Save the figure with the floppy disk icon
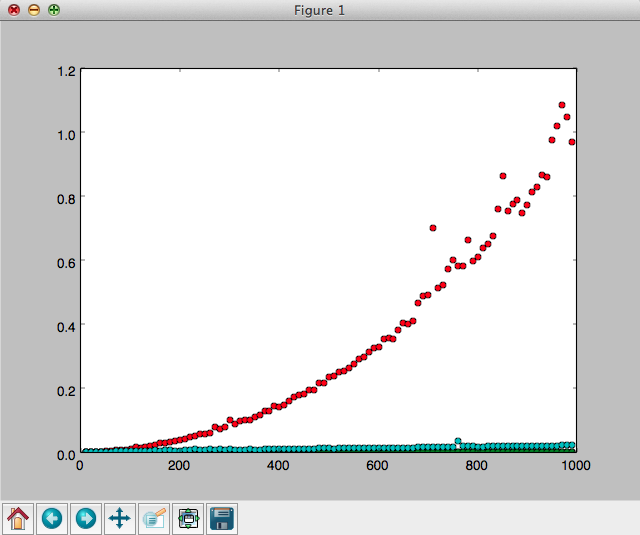Image resolution: width=640 pixels, height=535 pixels. (222, 518)
